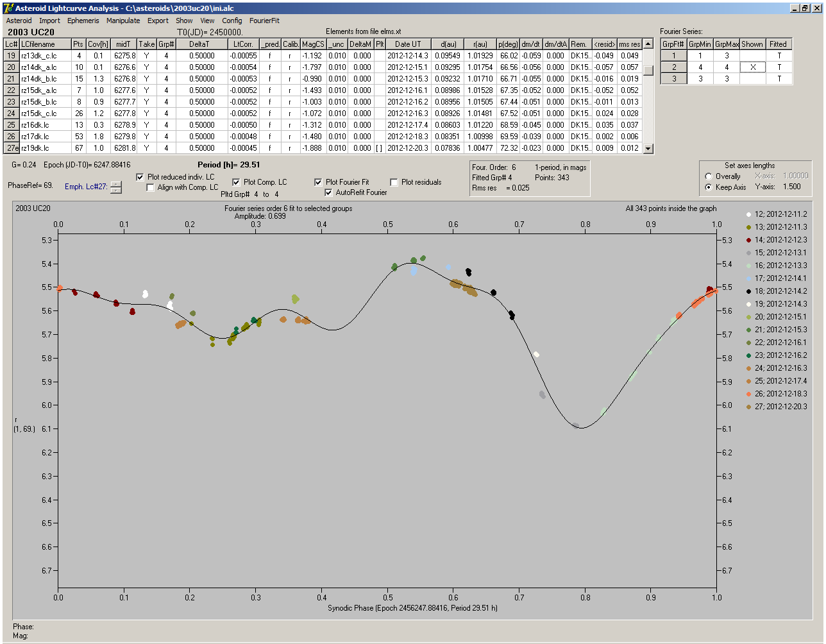Click the Y-axis value 1.500
This screenshot has height=644, width=826.
point(792,187)
